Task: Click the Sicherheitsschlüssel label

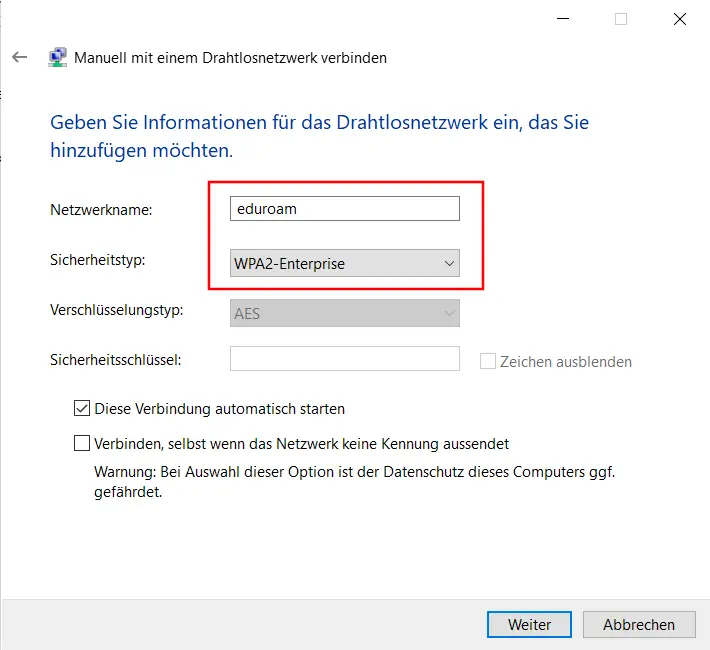Action: pos(115,359)
